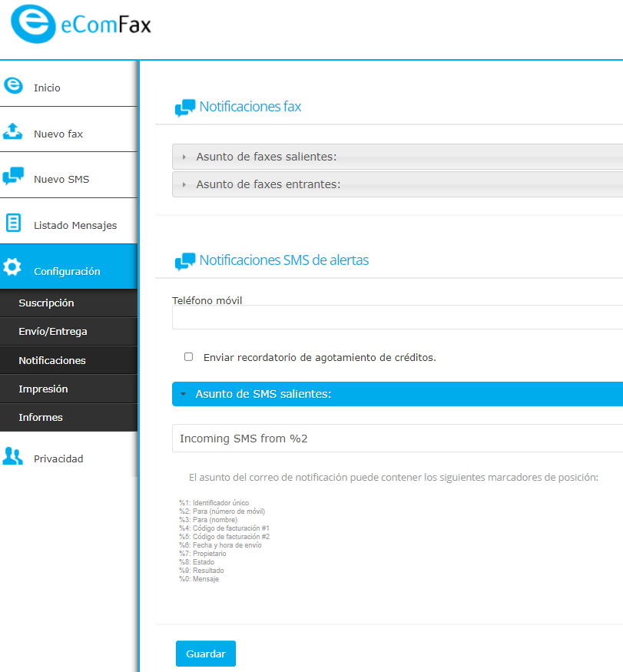Open the Informes submenu item
The height and width of the screenshot is (672, 623).
[68, 418]
